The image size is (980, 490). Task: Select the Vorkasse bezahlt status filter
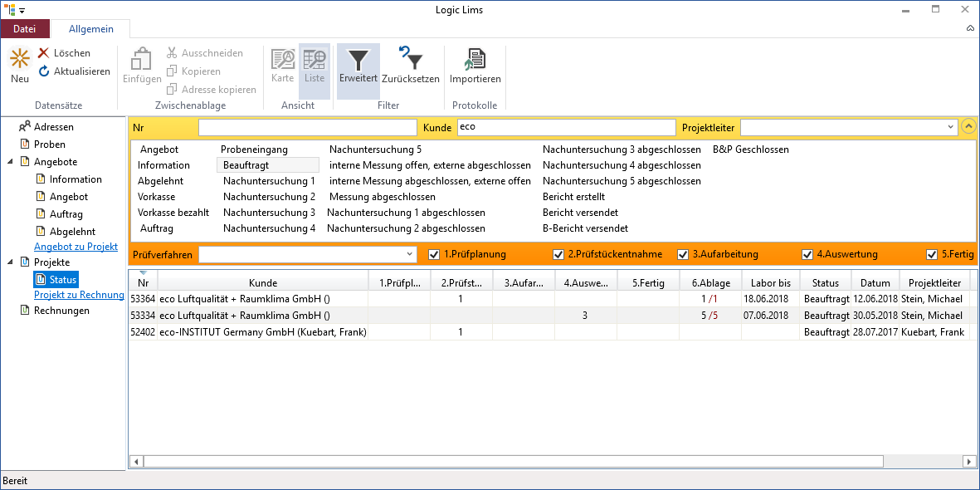click(x=173, y=213)
